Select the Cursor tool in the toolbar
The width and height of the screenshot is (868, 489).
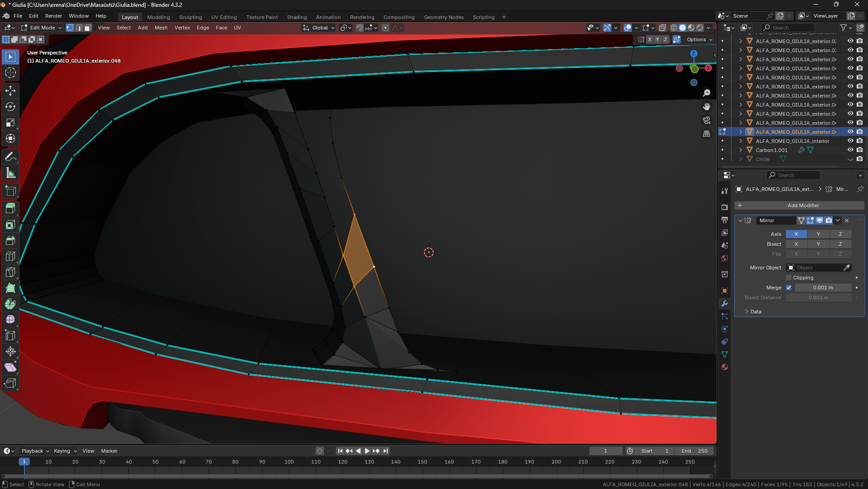click(x=10, y=73)
